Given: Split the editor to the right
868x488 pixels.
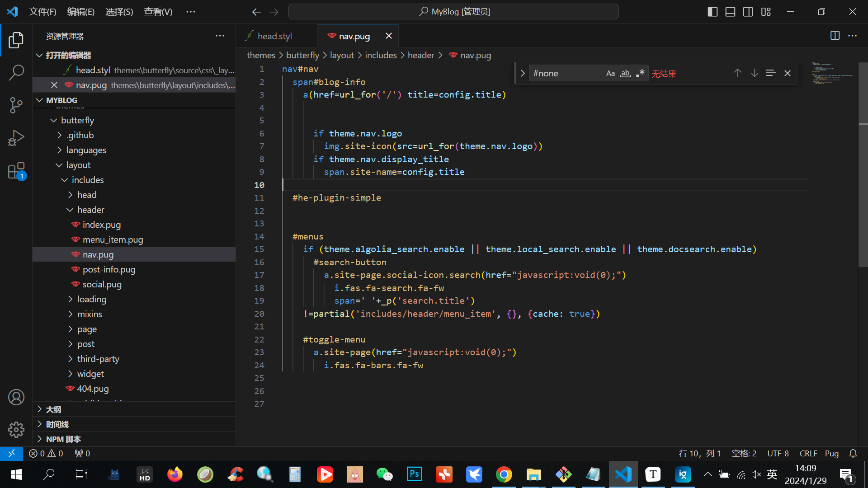Looking at the screenshot, I should [835, 36].
